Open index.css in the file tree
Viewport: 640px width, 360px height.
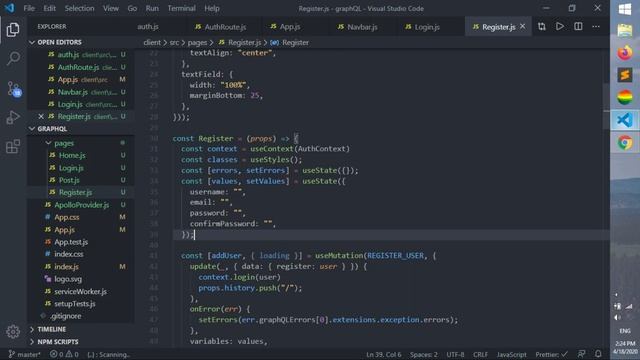pos(69,254)
